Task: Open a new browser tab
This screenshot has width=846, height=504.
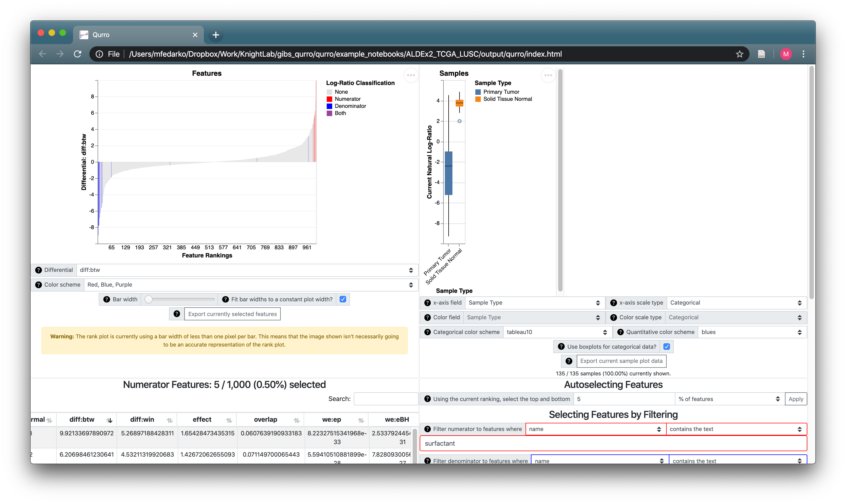Action: 215,35
